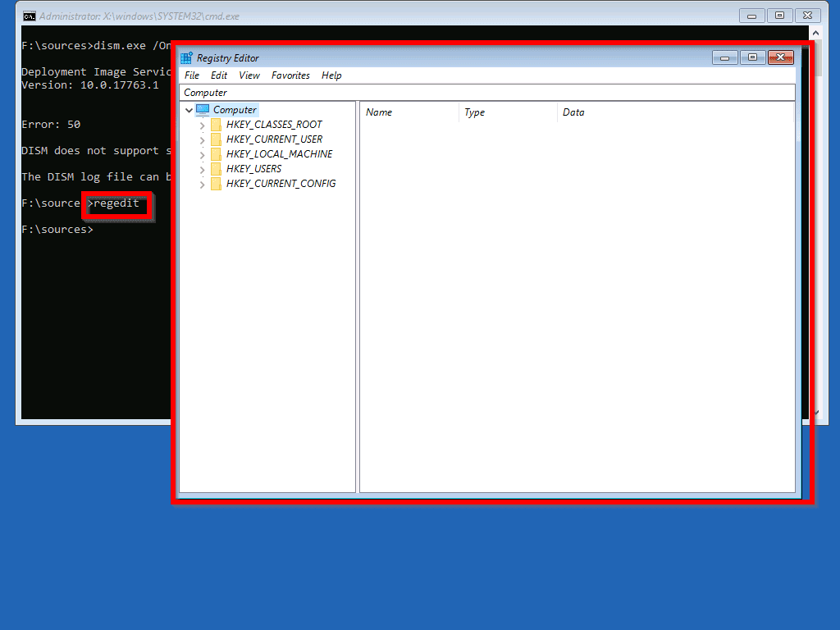The image size is (840, 630).
Task: Collapse the Computer tree node
Action: pyautogui.click(x=189, y=110)
